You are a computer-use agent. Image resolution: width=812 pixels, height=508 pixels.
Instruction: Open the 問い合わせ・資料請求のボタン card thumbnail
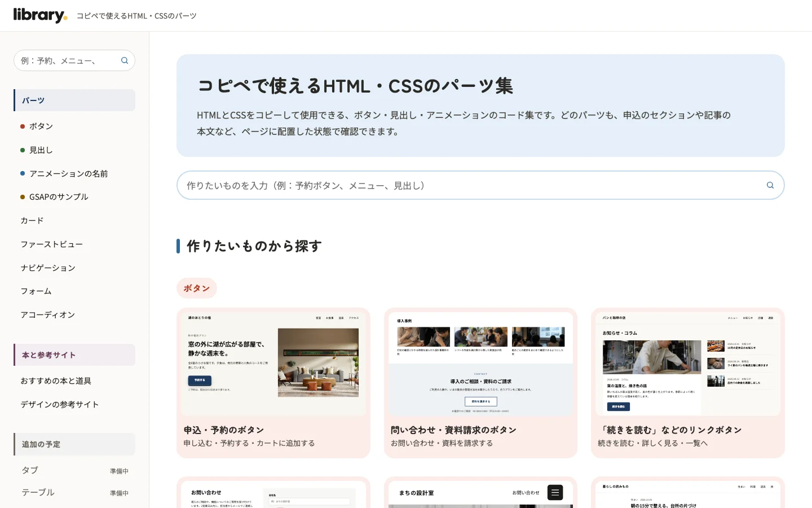(481, 364)
